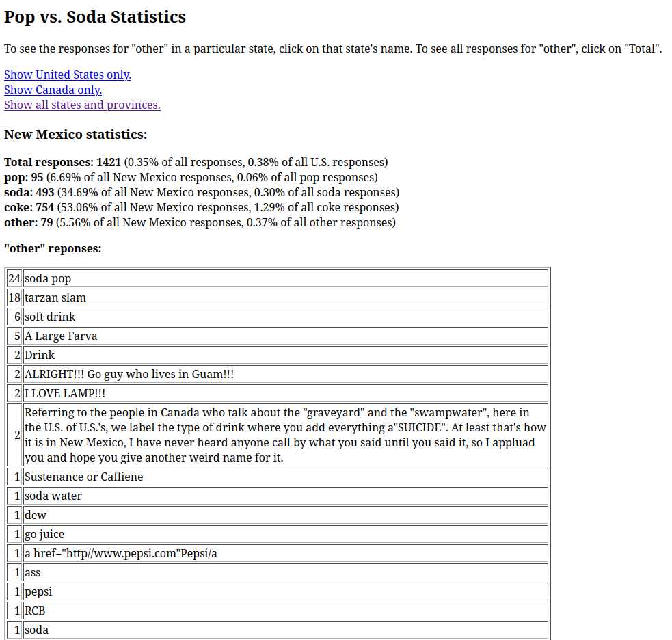Click the 'Drink' table cell

coord(286,355)
